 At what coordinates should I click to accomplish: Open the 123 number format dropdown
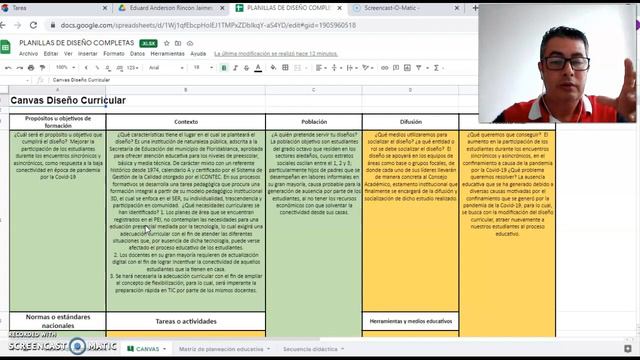[133, 68]
